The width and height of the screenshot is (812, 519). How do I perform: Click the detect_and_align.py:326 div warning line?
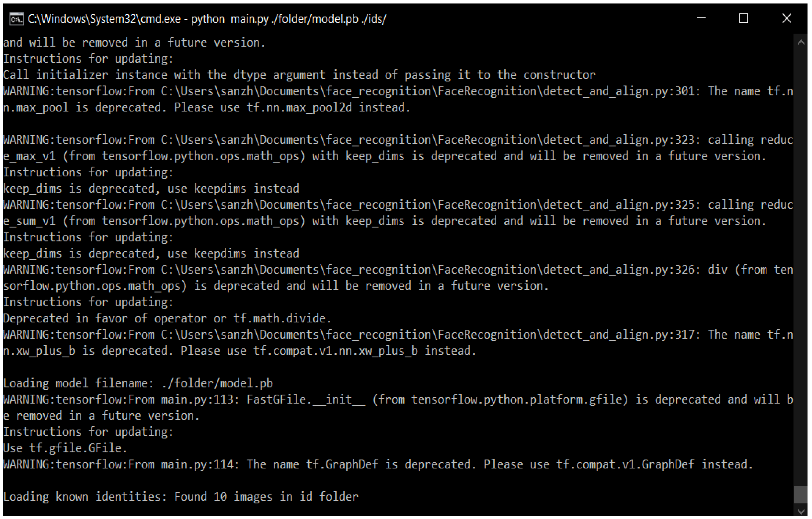coord(398,270)
